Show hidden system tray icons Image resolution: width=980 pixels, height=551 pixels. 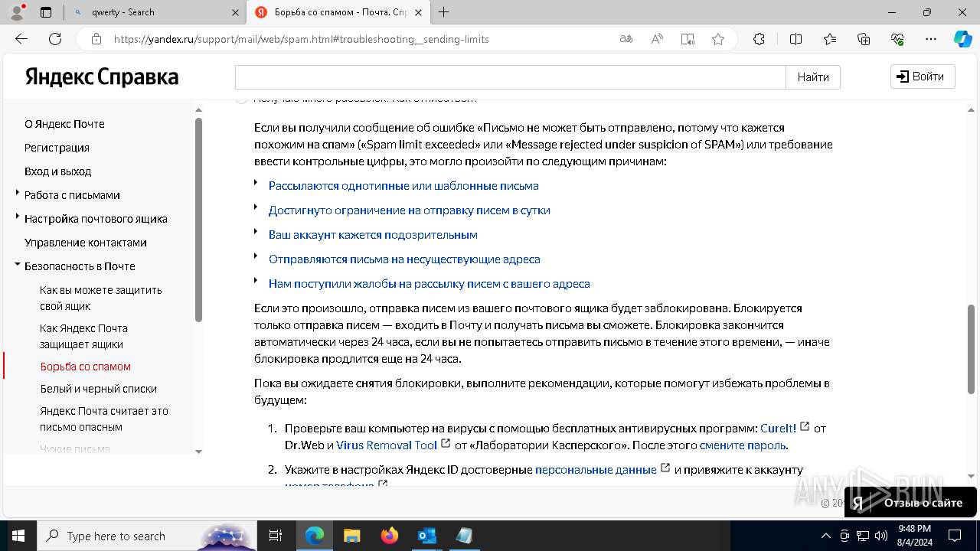(x=825, y=536)
